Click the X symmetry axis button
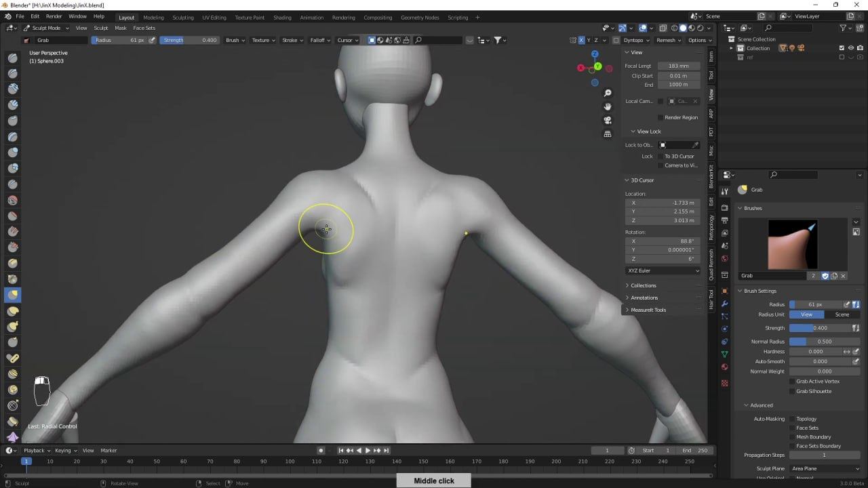 [581, 40]
